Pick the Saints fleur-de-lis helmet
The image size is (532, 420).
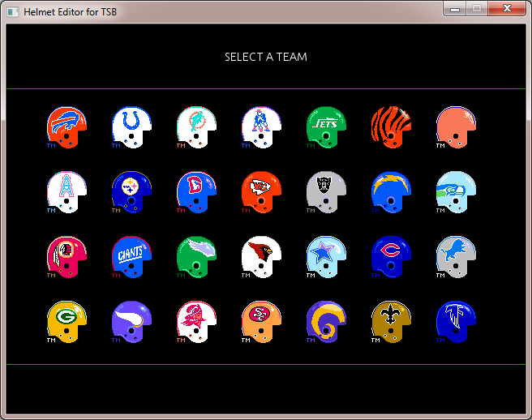click(391, 322)
